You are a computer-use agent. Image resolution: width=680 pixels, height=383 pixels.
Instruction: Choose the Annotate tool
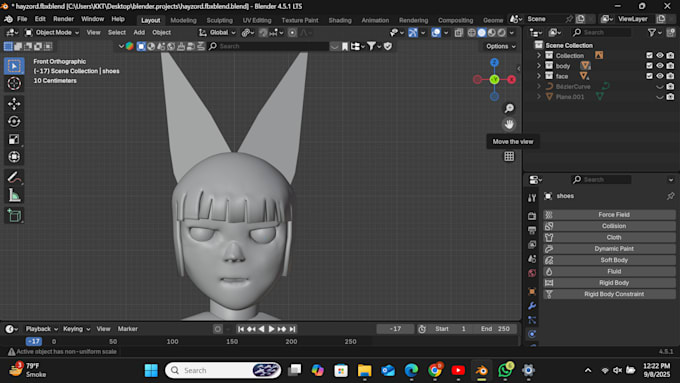click(x=14, y=177)
